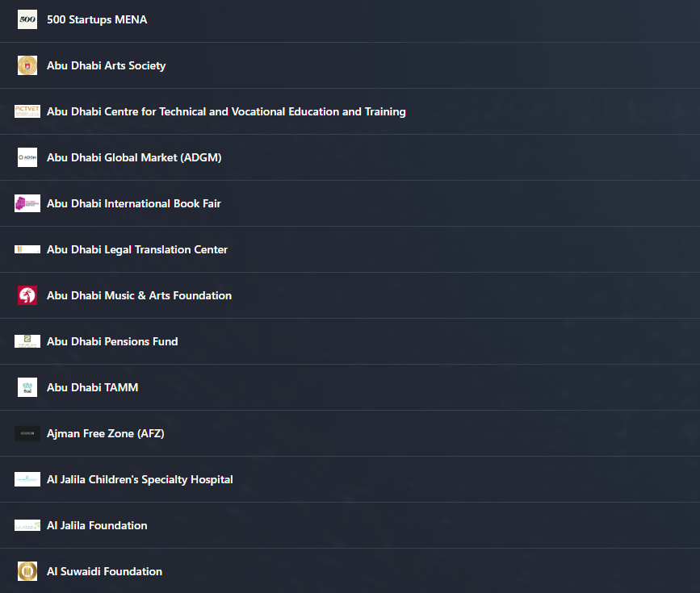Click the Abu Dhabi Arts Society emblem

[x=27, y=65]
